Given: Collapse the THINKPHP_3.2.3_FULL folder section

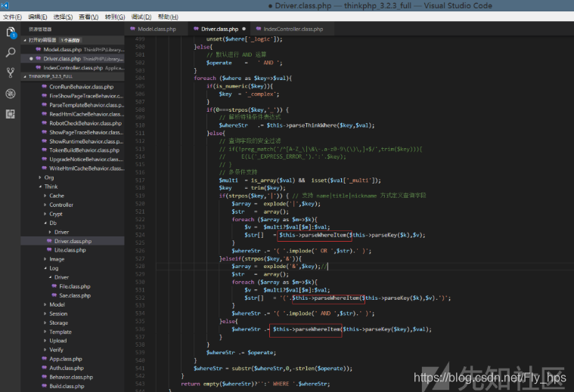Looking at the screenshot, I should pos(73,76).
